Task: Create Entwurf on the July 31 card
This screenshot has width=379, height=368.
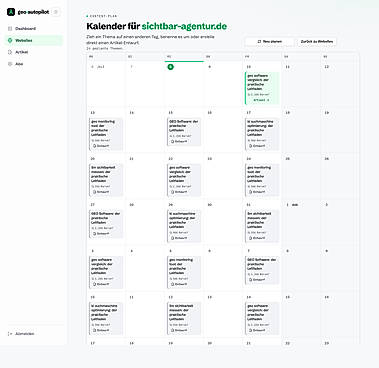Action: click(x=257, y=238)
